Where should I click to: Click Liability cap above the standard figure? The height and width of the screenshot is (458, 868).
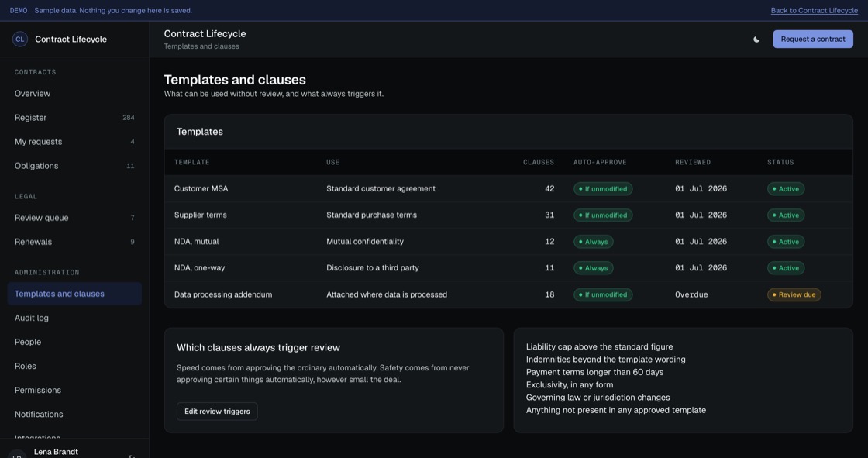pos(600,346)
